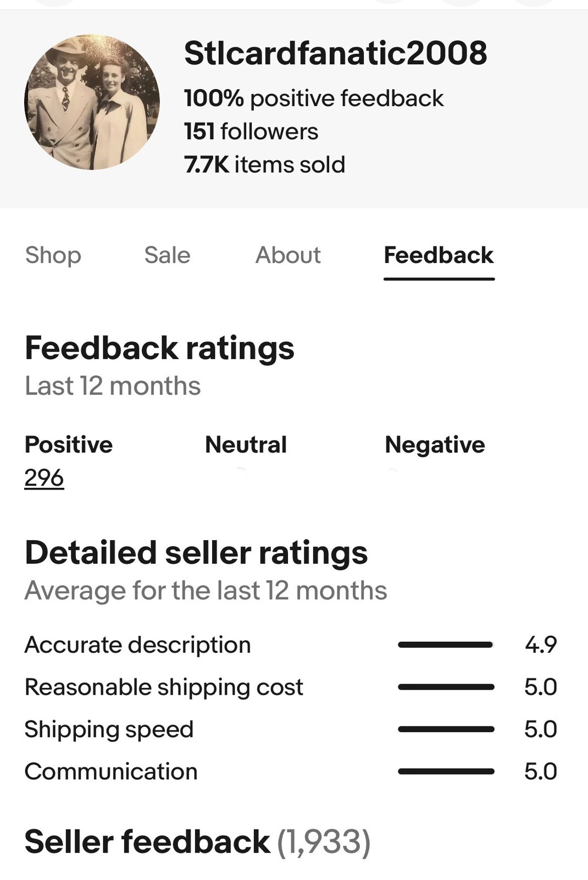
Task: Click the Accurate description rating bar
Action: click(x=446, y=645)
